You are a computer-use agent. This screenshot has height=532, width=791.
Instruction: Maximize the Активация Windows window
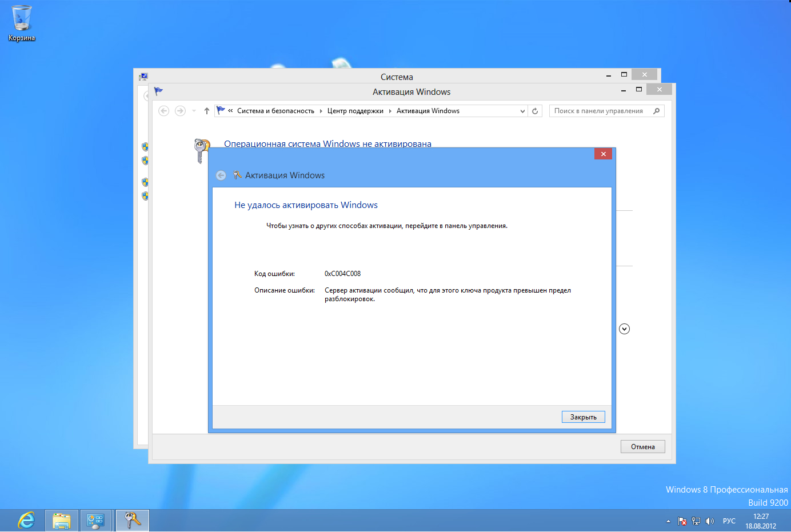639,90
